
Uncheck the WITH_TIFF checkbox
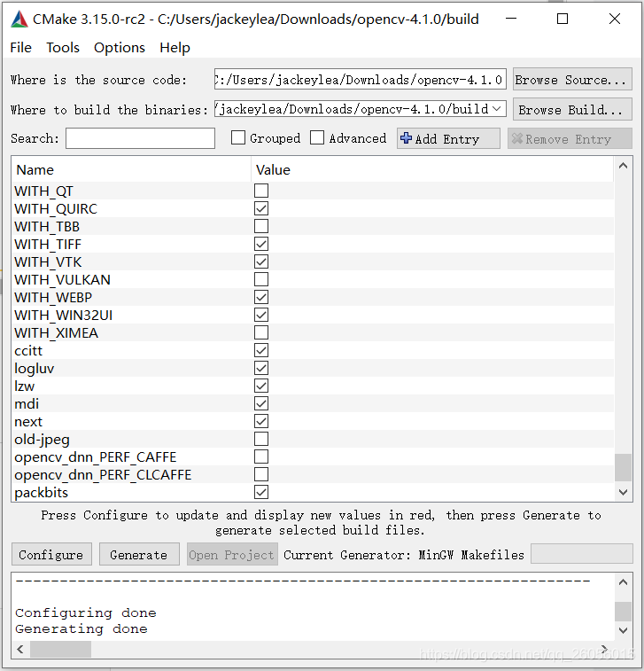(x=261, y=244)
